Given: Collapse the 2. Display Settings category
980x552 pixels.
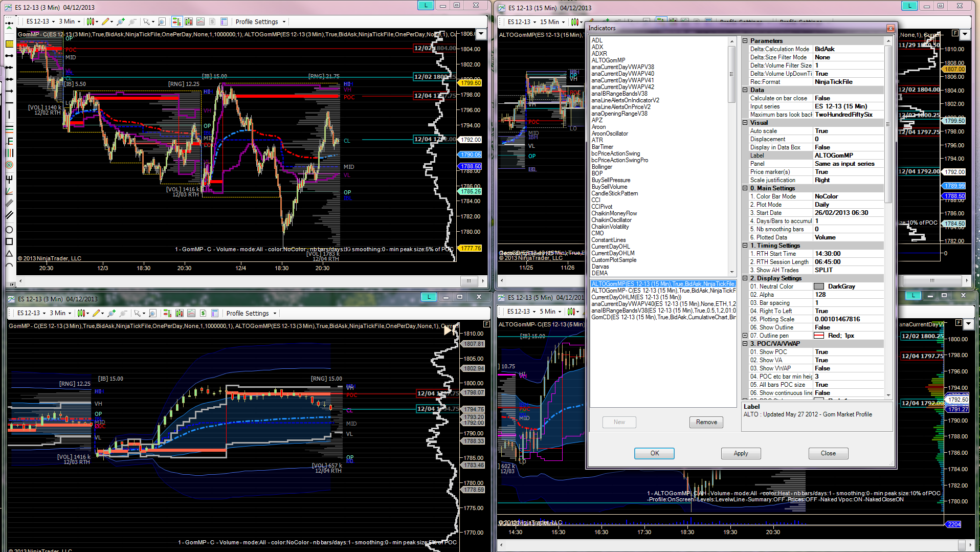Looking at the screenshot, I should coord(745,278).
